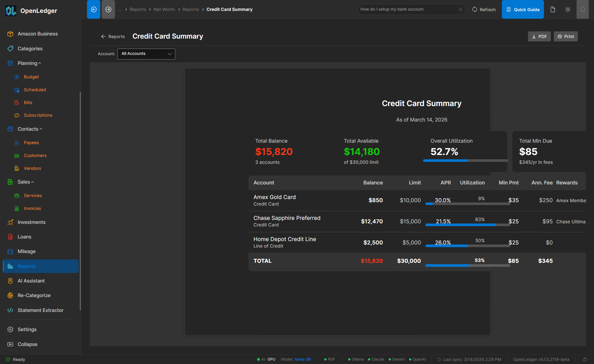
Task: Collapse the sidebar navigation
Action: [x=27, y=344]
